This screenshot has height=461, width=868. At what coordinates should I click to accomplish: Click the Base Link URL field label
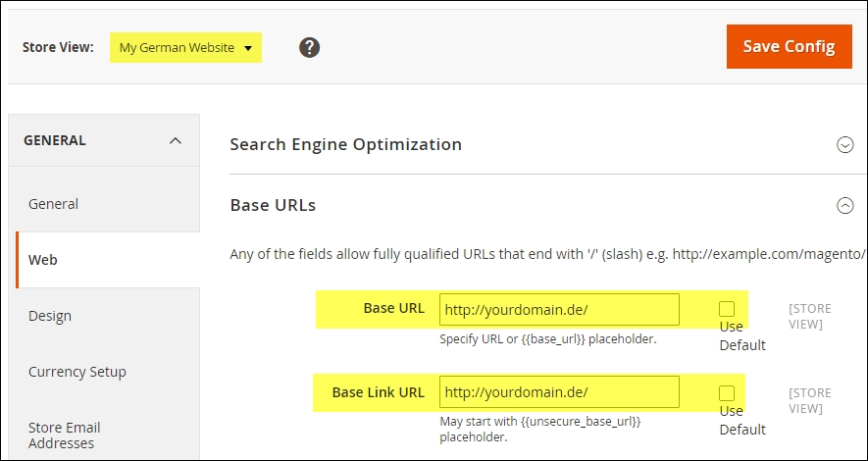(379, 393)
